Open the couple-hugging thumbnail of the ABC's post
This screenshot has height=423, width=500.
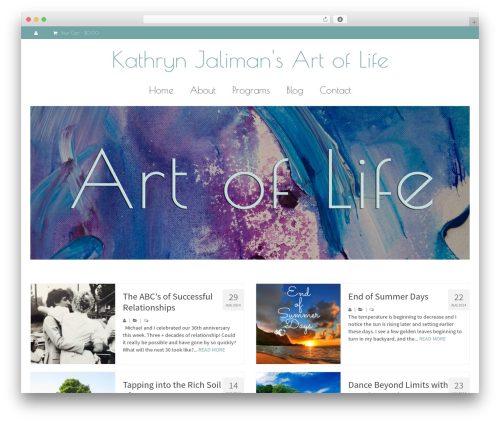coord(73,324)
